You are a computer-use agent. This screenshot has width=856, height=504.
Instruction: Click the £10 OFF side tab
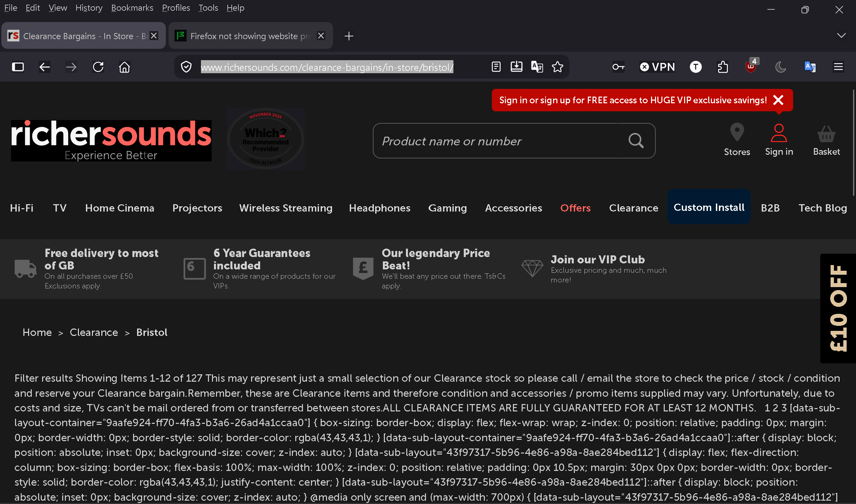coord(838,308)
